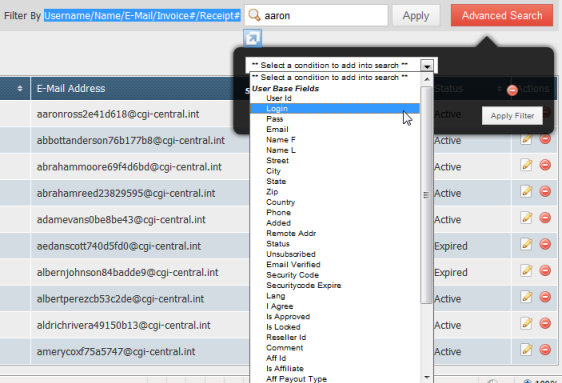Select Login option in dropdown list
The width and height of the screenshot is (562, 383).
pos(335,109)
